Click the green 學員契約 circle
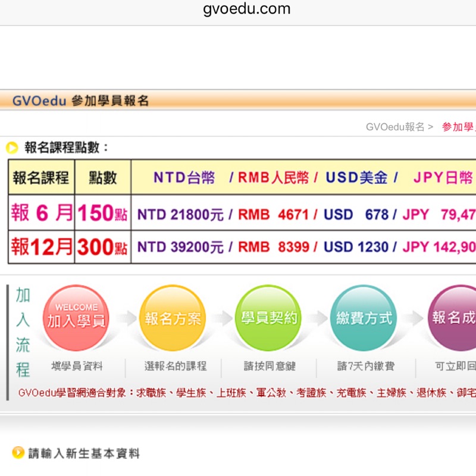The height and width of the screenshot is (476, 476). 268,318
